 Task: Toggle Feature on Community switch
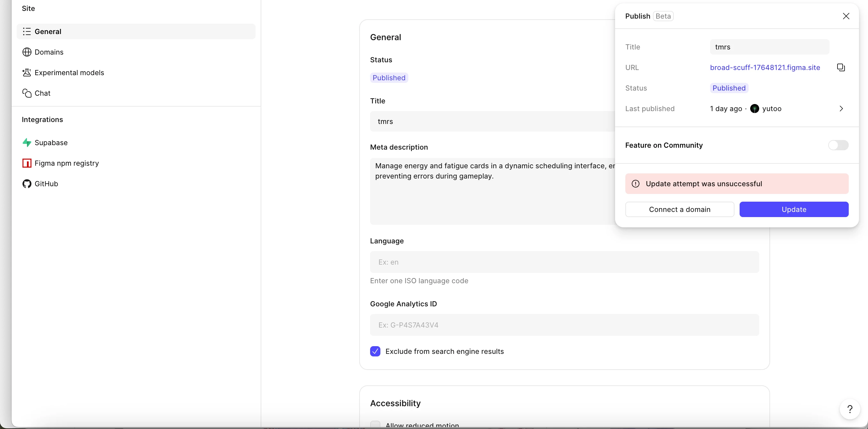click(x=838, y=145)
